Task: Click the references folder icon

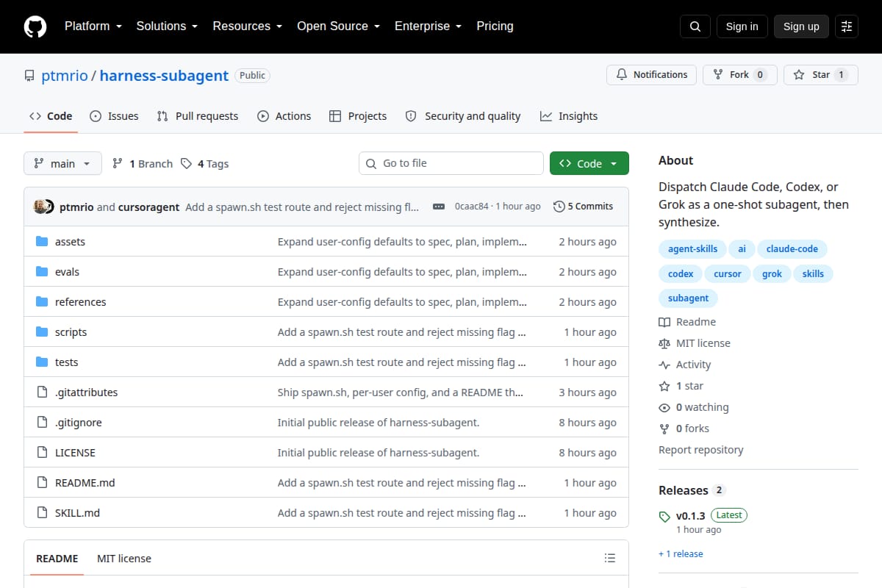Action: [x=42, y=302]
